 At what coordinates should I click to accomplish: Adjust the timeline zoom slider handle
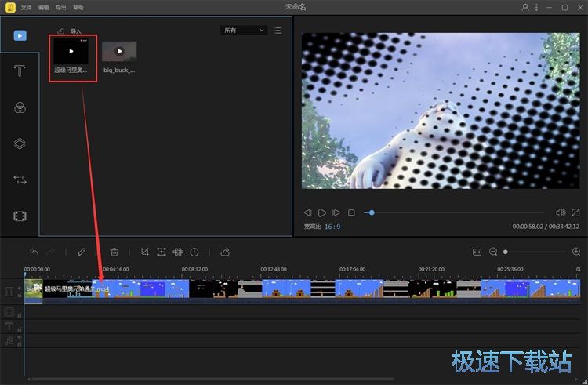pos(506,252)
